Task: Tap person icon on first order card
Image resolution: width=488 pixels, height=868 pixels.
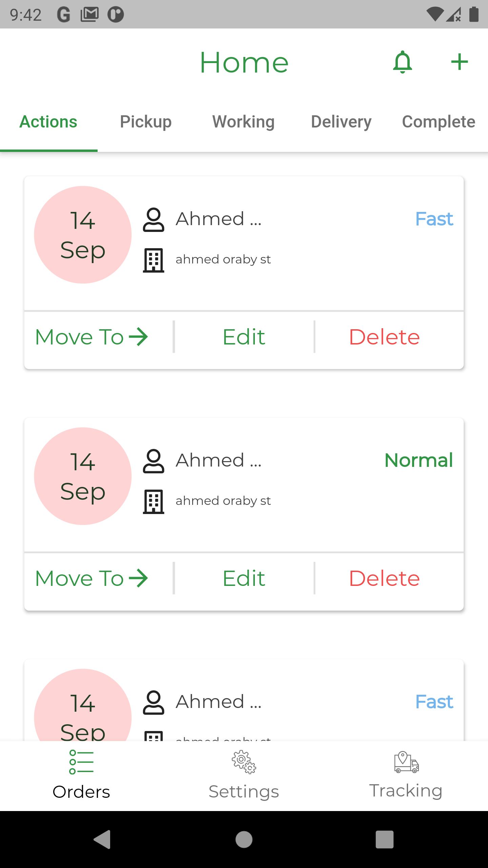Action: [x=154, y=220]
